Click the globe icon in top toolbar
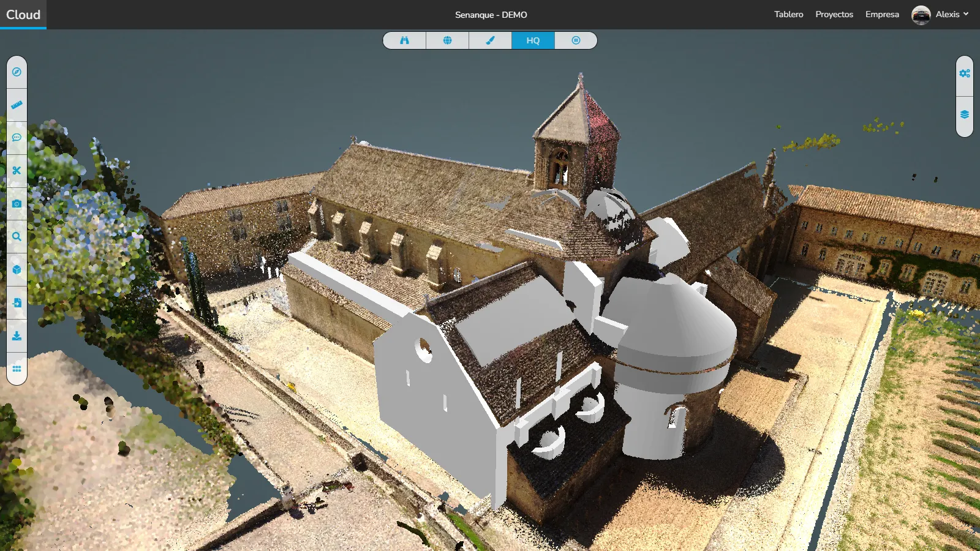980x551 pixels. tap(447, 40)
